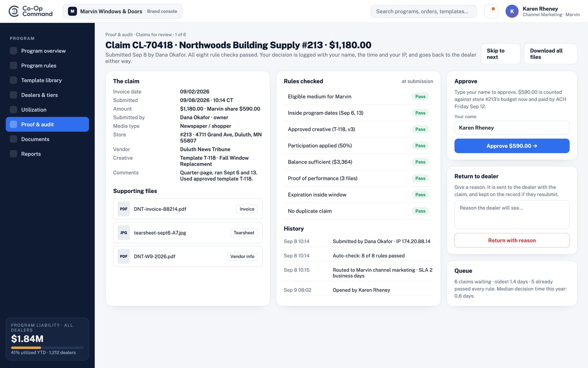Click the Co-Op Command logo

click(x=31, y=11)
